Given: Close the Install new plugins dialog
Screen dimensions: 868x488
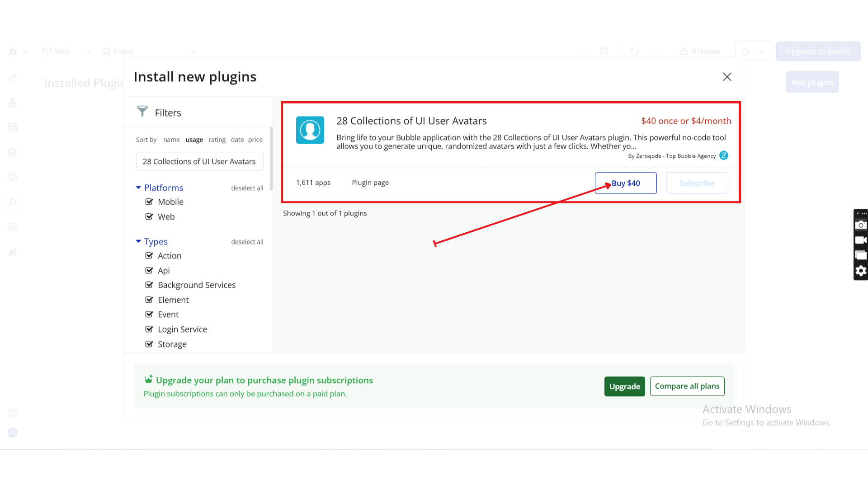Looking at the screenshot, I should 727,77.
